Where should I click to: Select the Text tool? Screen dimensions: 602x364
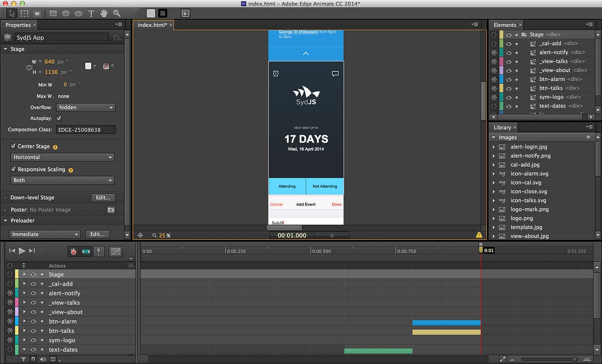91,14
